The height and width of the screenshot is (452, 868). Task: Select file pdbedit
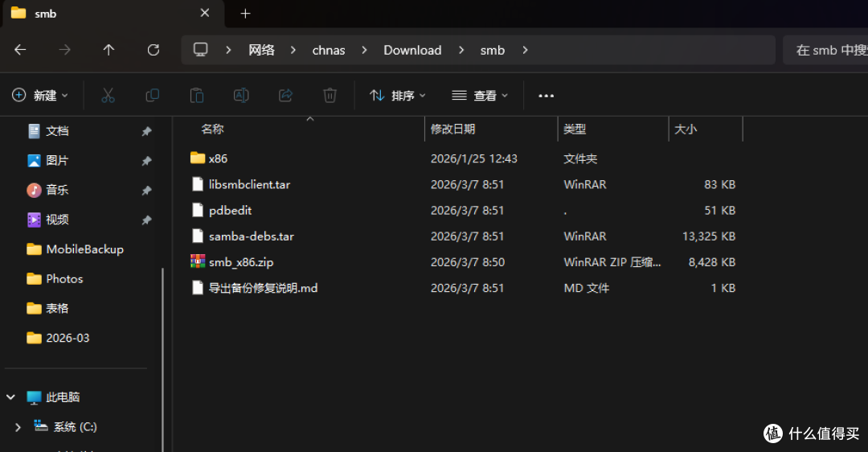231,211
